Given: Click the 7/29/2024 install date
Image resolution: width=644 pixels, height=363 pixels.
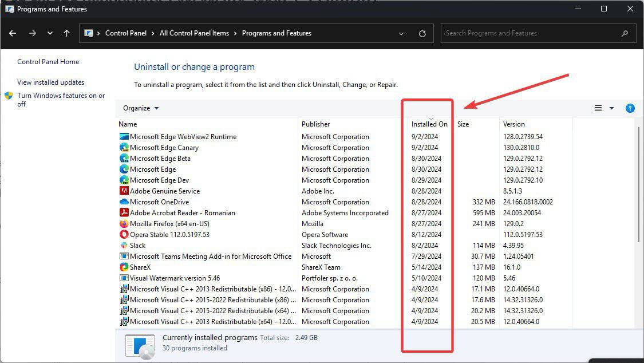Looking at the screenshot, I should pyautogui.click(x=426, y=257).
